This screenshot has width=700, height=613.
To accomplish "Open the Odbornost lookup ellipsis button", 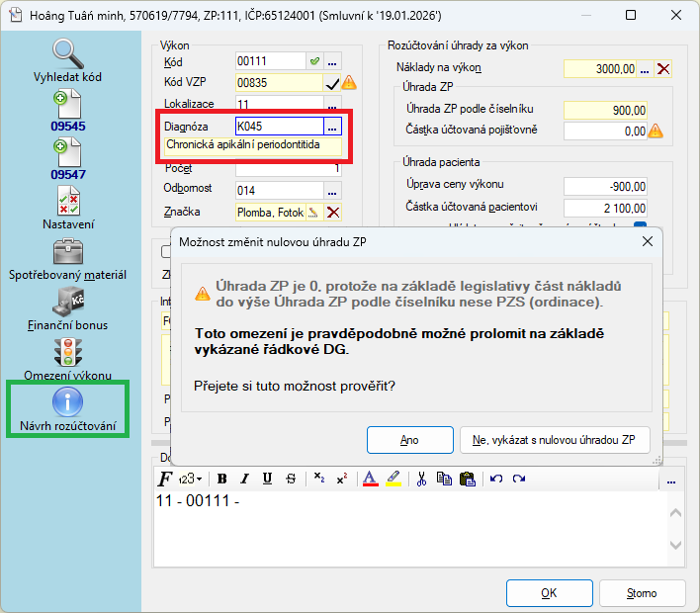I will point(333,190).
